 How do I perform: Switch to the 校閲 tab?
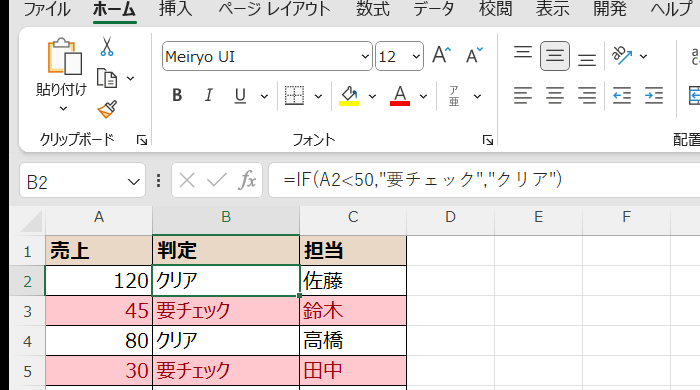coord(496,8)
